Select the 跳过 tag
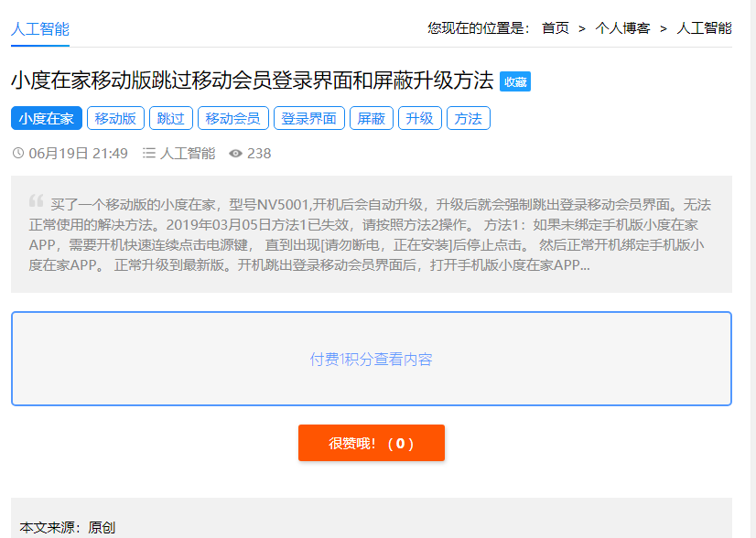This screenshot has width=756, height=538. pyautogui.click(x=171, y=118)
